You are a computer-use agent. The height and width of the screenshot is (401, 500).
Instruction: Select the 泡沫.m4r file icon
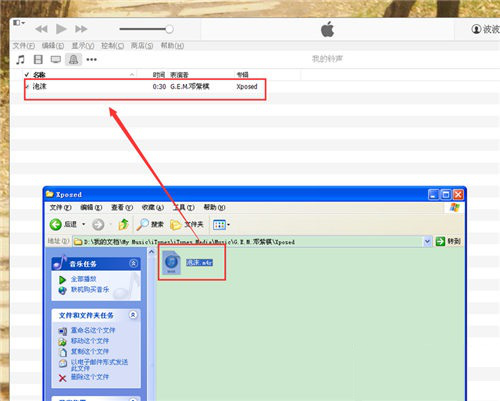pyautogui.click(x=172, y=262)
